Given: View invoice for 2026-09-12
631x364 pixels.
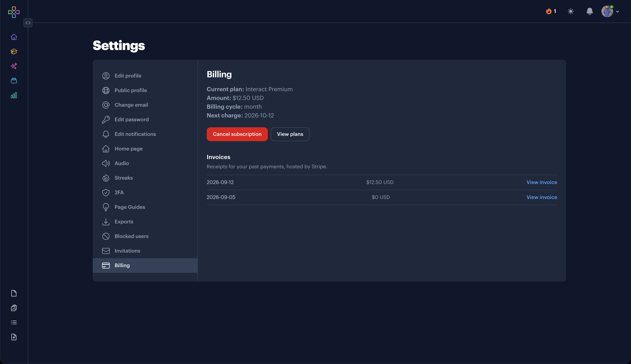Looking at the screenshot, I should click(542, 182).
